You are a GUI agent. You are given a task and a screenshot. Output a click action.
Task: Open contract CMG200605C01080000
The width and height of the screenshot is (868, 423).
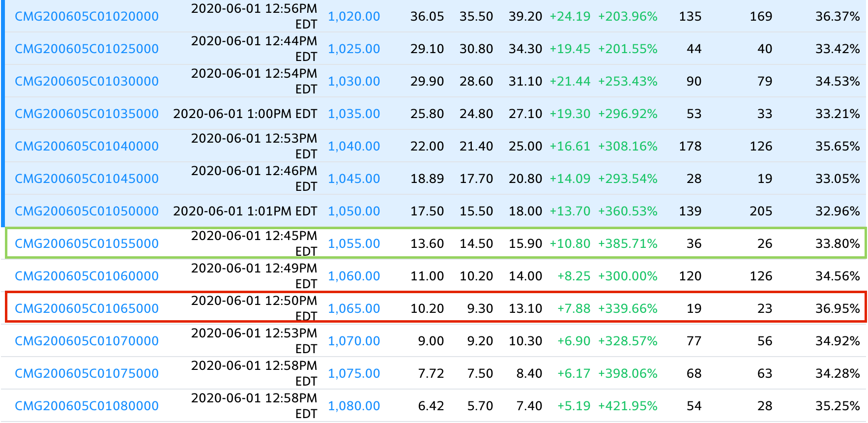(x=87, y=406)
